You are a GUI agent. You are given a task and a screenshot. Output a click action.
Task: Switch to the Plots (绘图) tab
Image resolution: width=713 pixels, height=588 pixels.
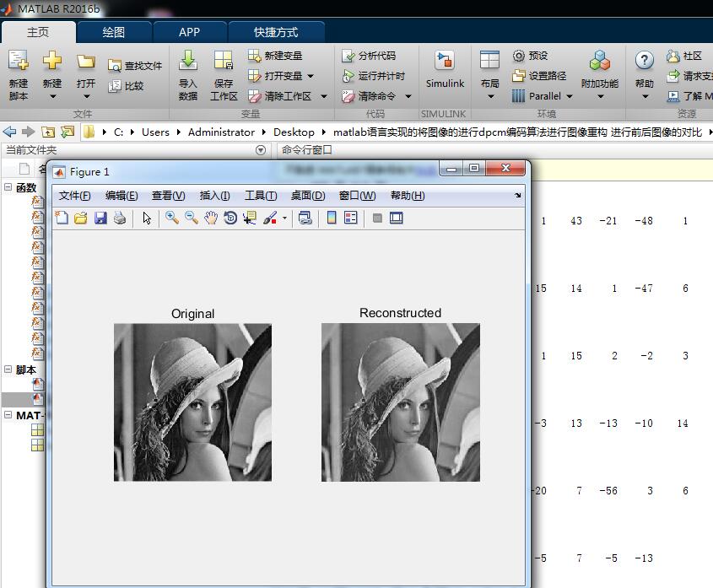coord(113,32)
